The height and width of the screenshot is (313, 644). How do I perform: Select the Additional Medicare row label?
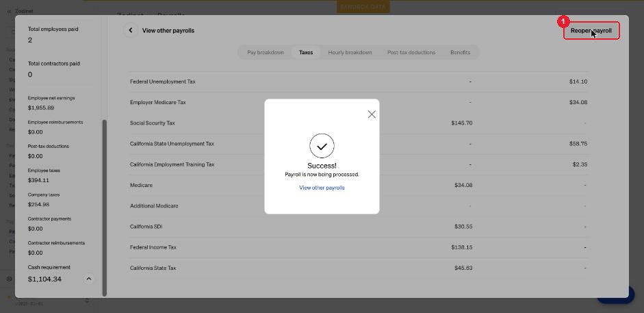154,205
